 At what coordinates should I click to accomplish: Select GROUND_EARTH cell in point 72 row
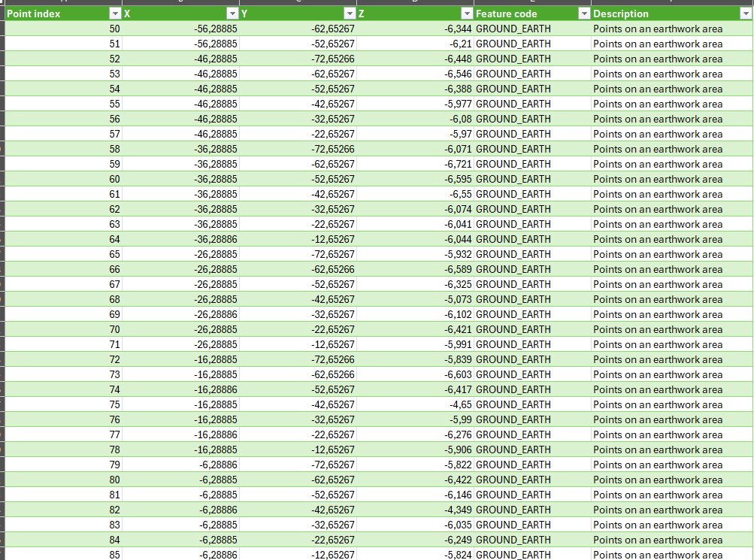513,359
